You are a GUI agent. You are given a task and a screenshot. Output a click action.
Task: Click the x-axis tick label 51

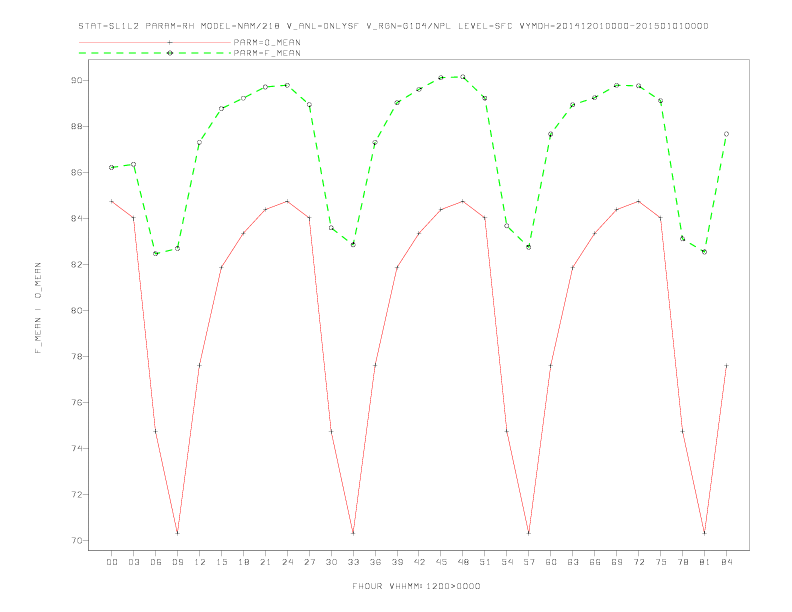485,562
